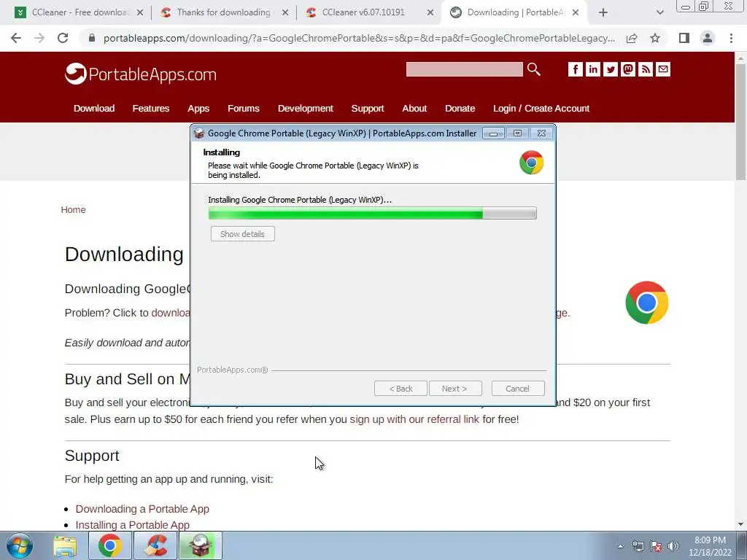Screen dimensions: 747x560
Task: Click the Chrome icon in installer header
Action: tap(532, 163)
